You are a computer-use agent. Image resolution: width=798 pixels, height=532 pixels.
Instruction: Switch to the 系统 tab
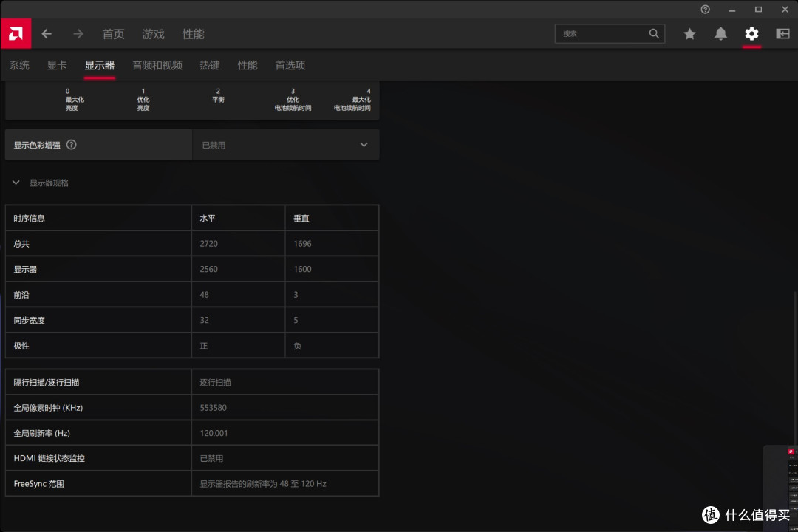(19, 65)
